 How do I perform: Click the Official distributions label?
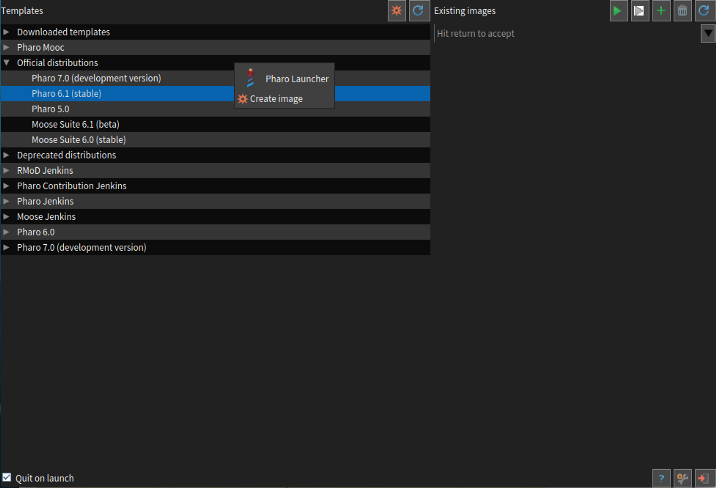click(58, 63)
